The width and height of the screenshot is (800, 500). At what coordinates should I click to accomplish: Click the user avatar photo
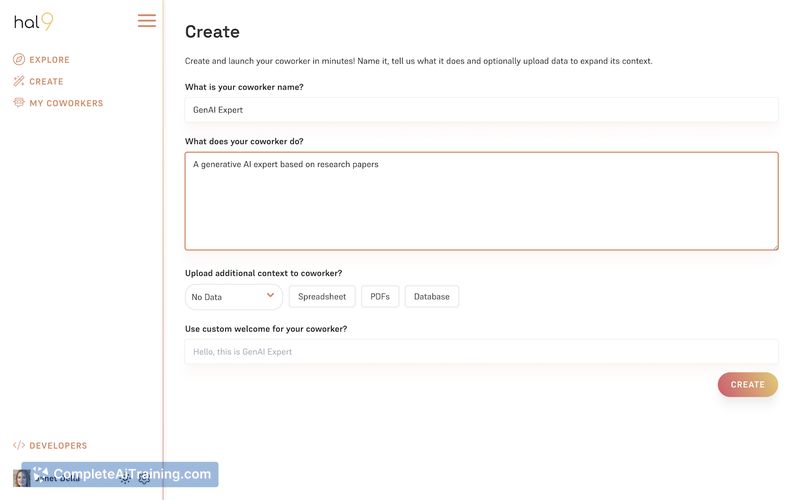(21, 478)
